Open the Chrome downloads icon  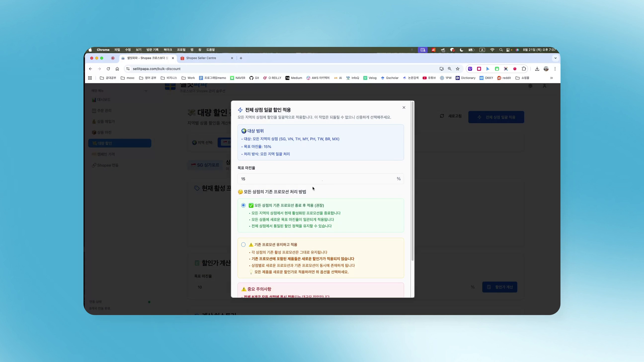click(x=537, y=69)
